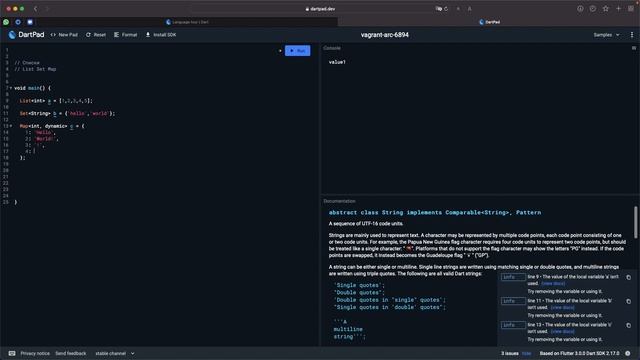Click the List<int> a declaration line
Viewport: 640px width, 360px height.
[x=56, y=101]
